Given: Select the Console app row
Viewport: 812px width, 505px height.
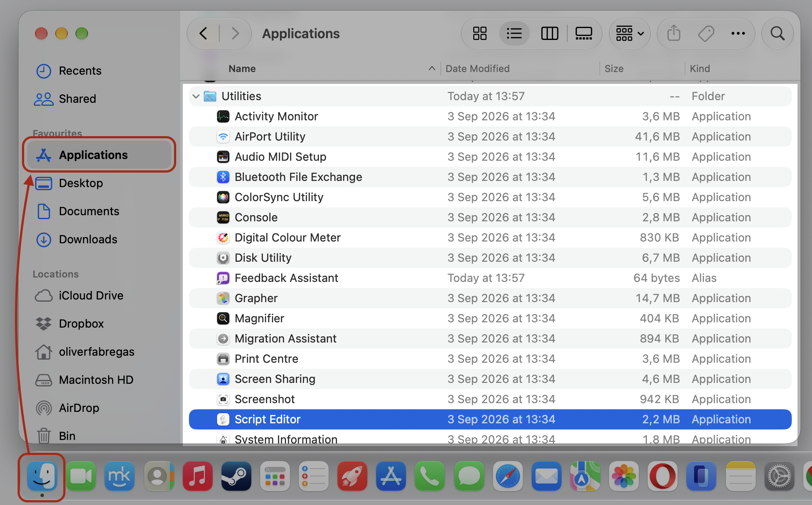Looking at the screenshot, I should click(490, 217).
